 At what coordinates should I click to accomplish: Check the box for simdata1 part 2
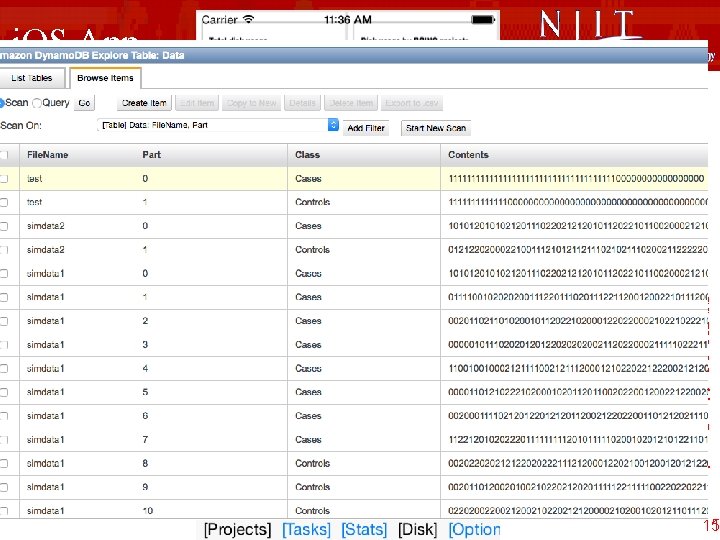(x=4, y=321)
